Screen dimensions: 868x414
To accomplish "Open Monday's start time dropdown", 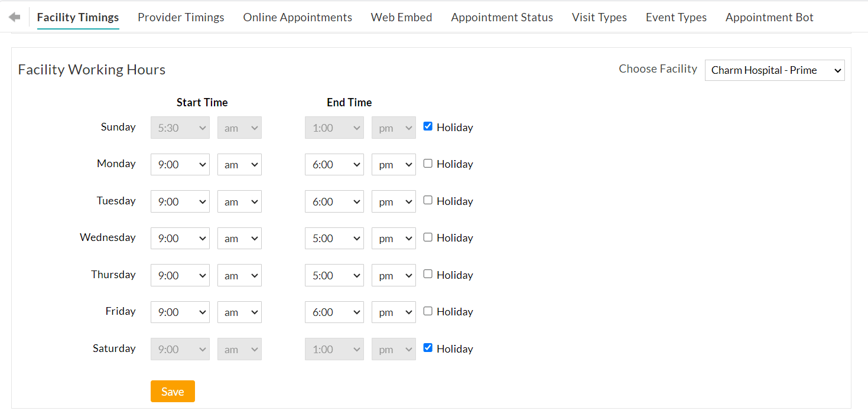I will tap(180, 164).
